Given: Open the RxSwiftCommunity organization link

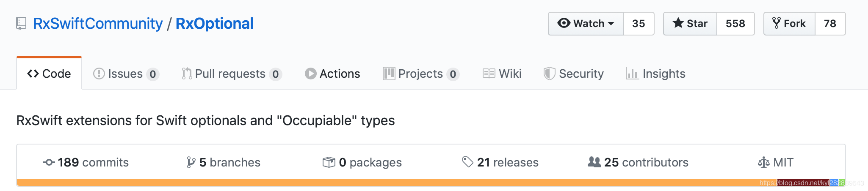Looking at the screenshot, I should (x=98, y=23).
